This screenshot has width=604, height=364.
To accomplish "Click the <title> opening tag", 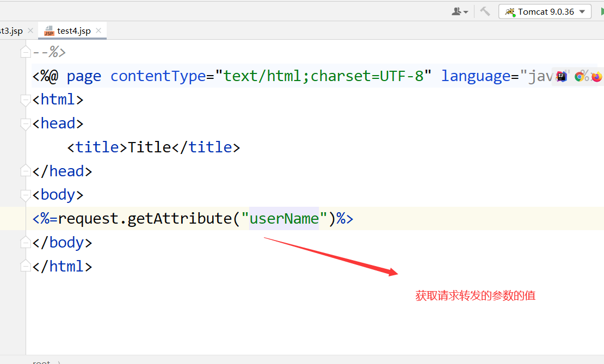I will [x=97, y=147].
